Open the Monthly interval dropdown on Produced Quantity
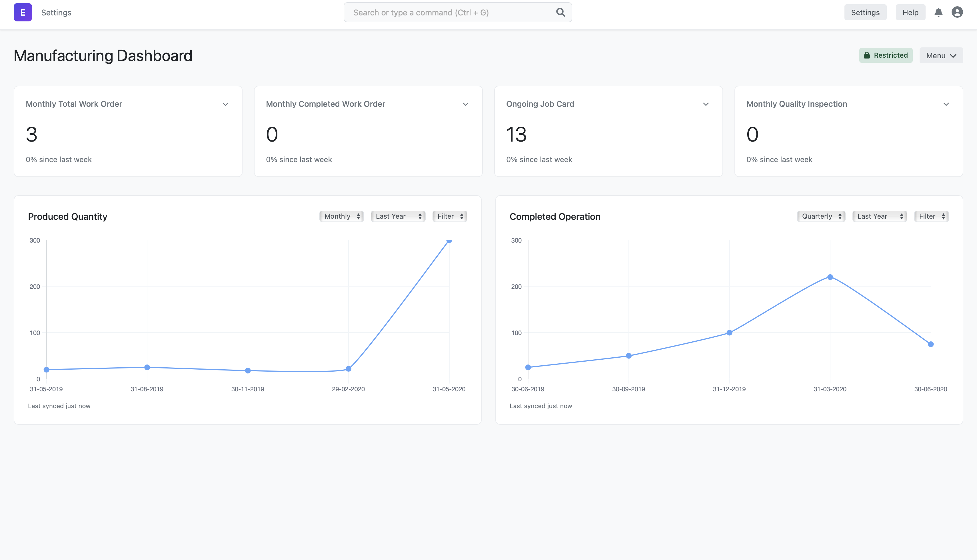 (341, 216)
